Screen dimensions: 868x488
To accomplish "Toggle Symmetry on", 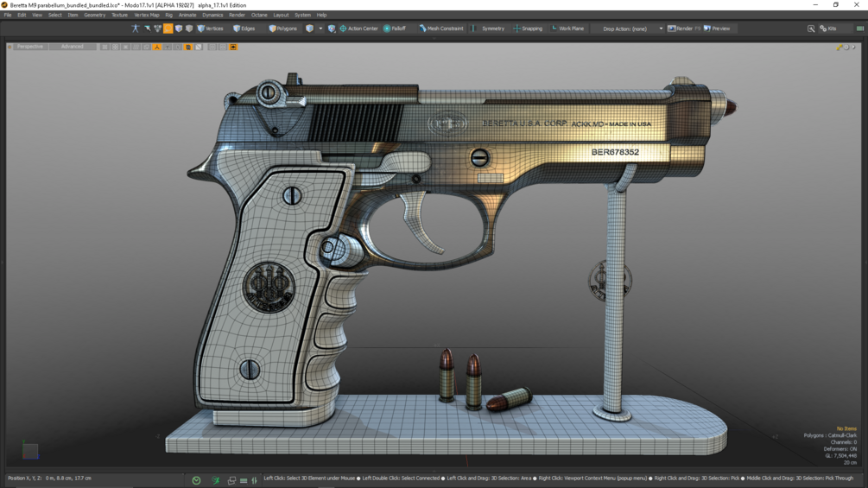I will tap(489, 29).
